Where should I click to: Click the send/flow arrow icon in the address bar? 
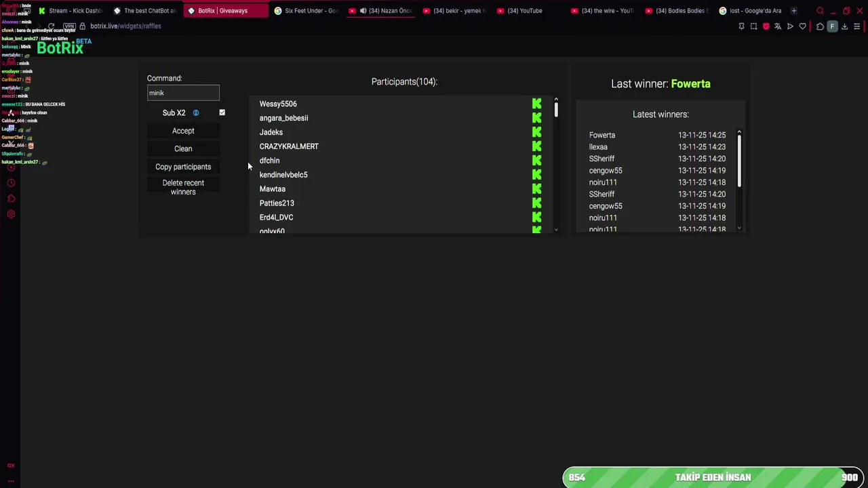tap(790, 26)
